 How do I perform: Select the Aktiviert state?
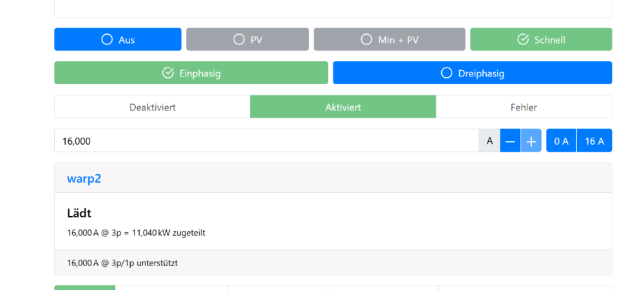click(343, 107)
